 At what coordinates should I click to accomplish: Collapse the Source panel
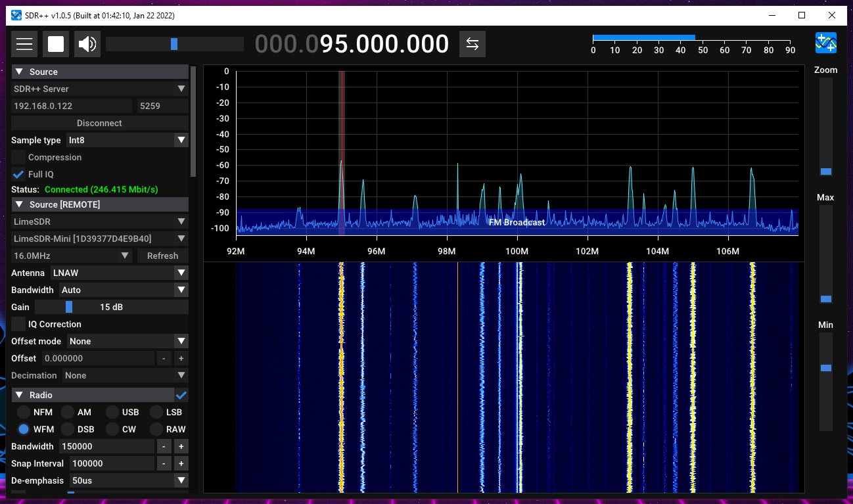pos(20,71)
